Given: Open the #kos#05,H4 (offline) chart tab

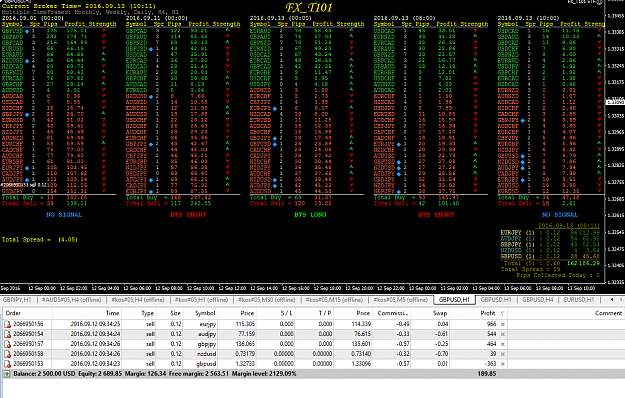Looking at the screenshot, I should [x=138, y=300].
